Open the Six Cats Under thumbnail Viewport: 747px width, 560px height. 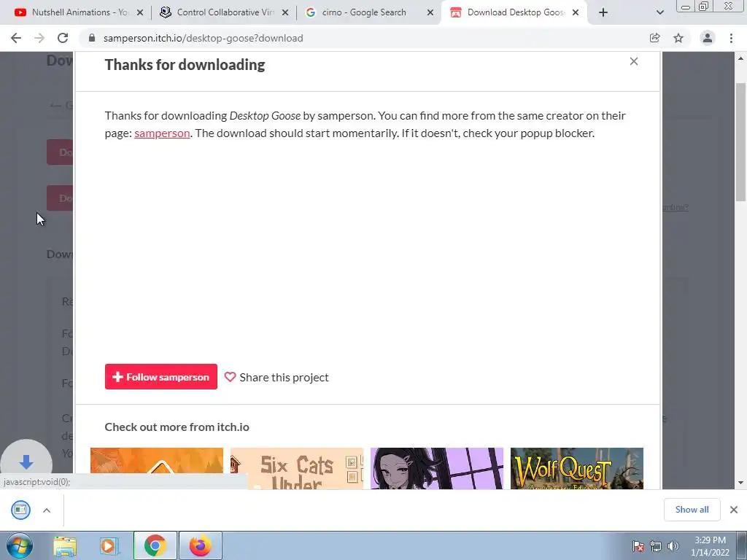coord(297,468)
